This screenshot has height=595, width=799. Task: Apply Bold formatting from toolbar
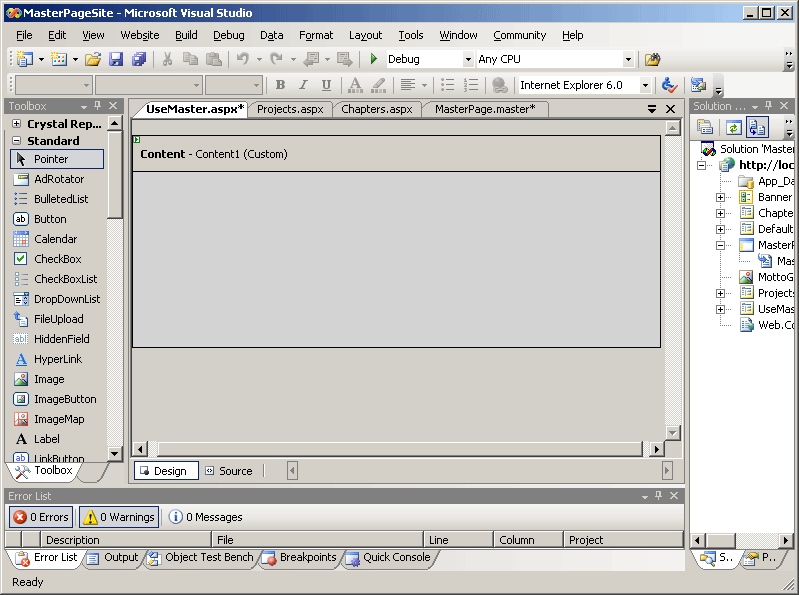tap(280, 86)
